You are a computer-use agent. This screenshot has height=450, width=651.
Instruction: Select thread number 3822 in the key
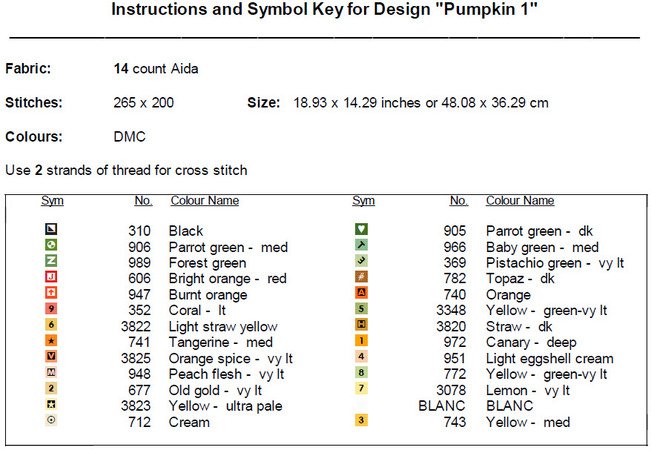(x=134, y=327)
